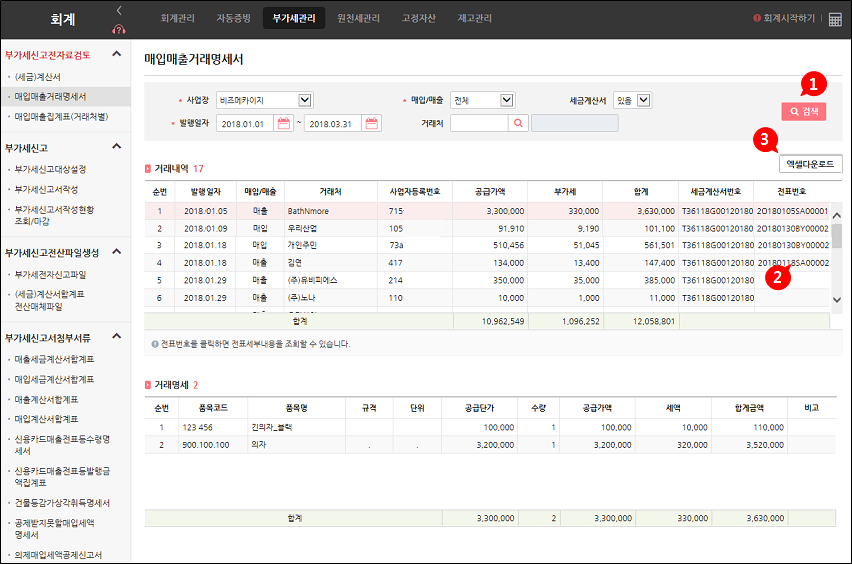
Task: Click the 공급가액 header in 거래내역
Action: pyautogui.click(x=490, y=192)
